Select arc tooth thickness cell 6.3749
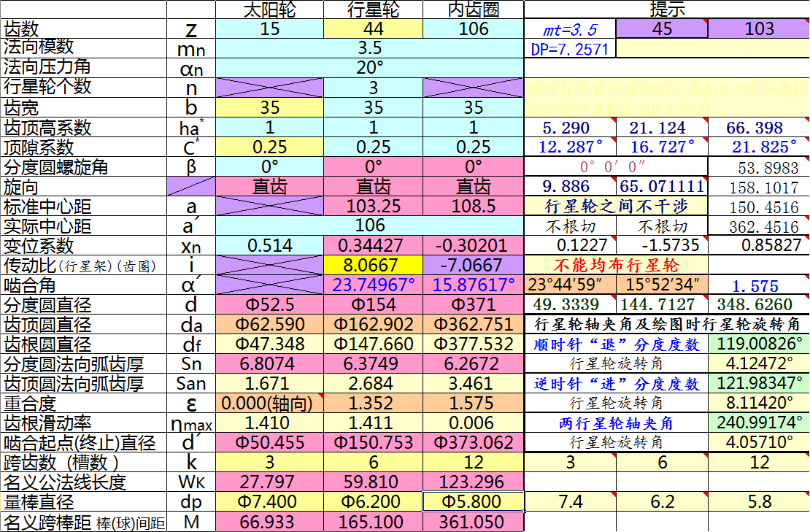Viewport: 810px width, 532px height. (x=373, y=363)
